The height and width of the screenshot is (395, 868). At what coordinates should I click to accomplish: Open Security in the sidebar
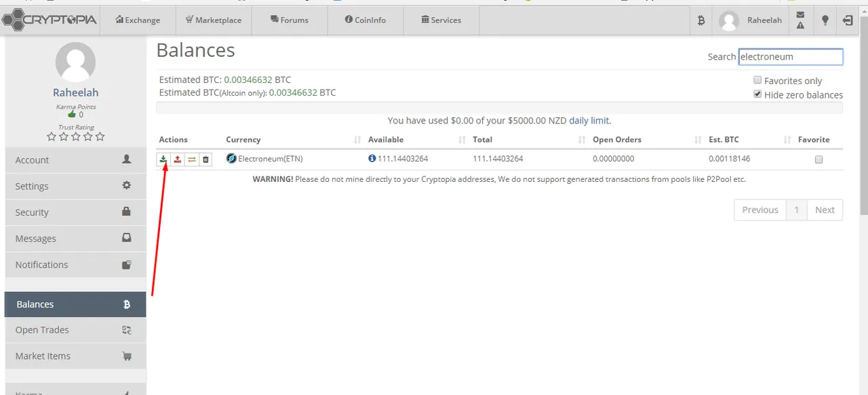pyautogui.click(x=75, y=212)
